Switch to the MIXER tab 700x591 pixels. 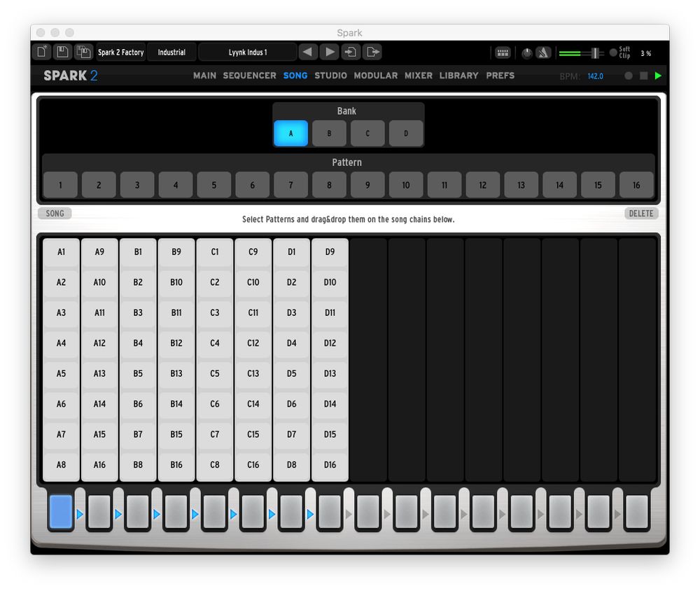point(418,76)
